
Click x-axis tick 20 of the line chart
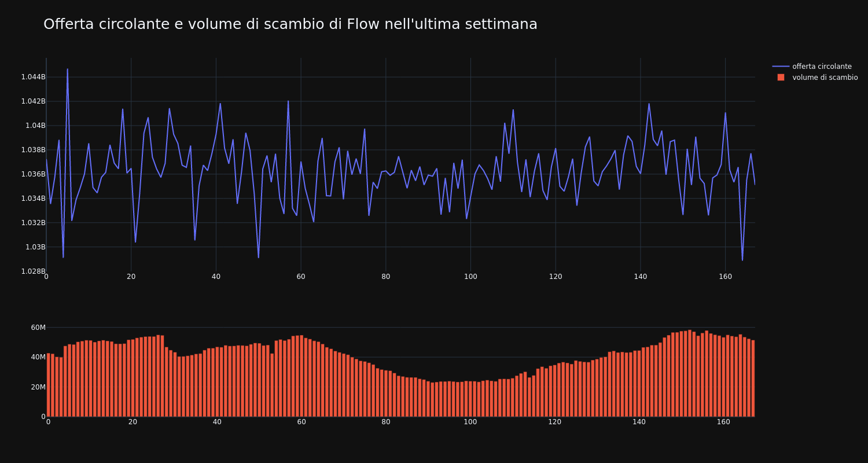(x=131, y=277)
